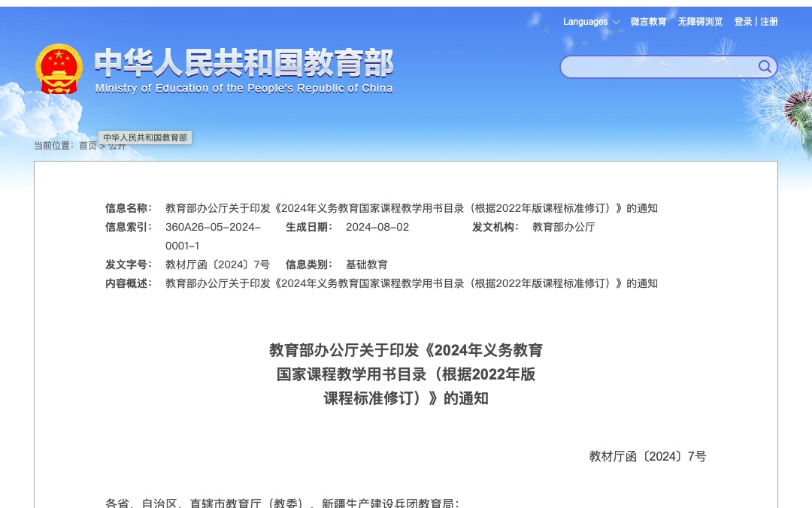Select the 发文机构 label

(x=495, y=227)
